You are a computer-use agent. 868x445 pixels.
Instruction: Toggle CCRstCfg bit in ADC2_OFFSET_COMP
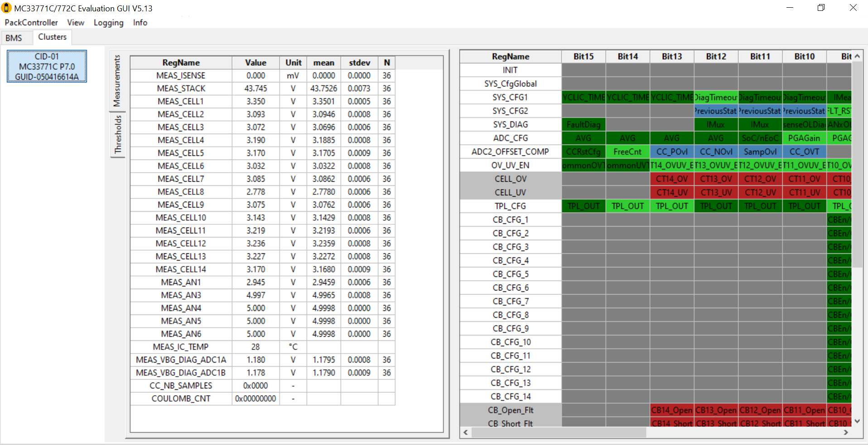(x=583, y=152)
